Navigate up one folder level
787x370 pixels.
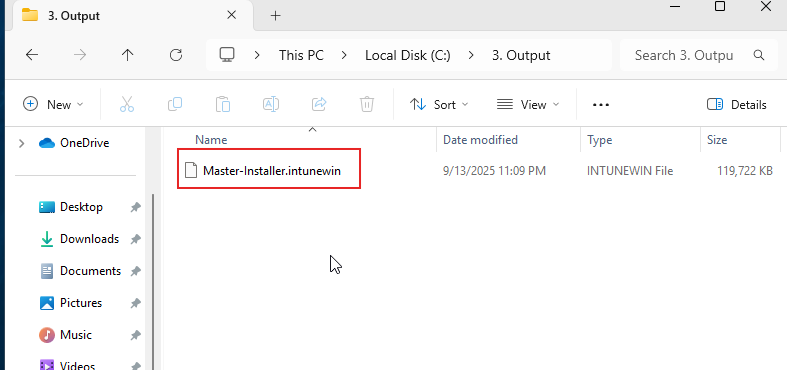(127, 55)
